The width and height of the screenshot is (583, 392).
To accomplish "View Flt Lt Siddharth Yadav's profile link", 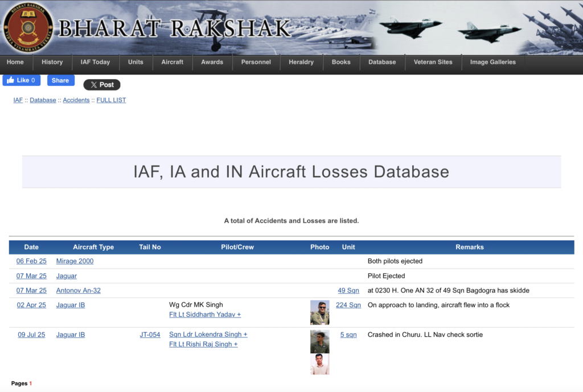I will 205,315.
